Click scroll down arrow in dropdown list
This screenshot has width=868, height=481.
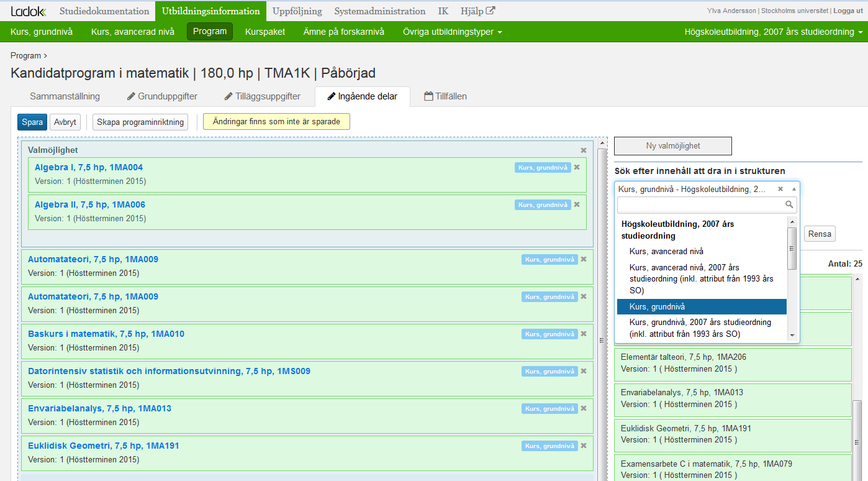tap(792, 336)
